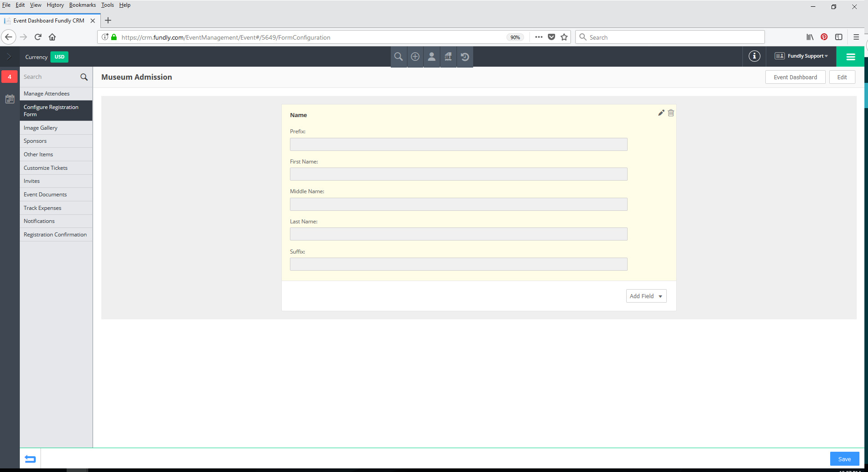Open Notifications in sidebar
Viewport: 868px width, 472px height.
click(x=56, y=221)
